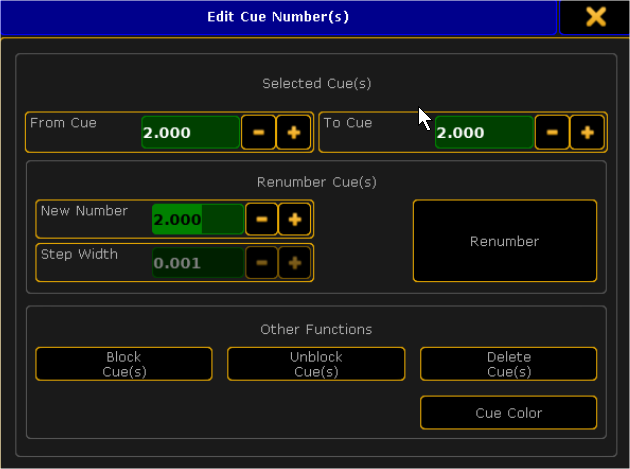Click the Step Width plus button
630x469 pixels.
pyautogui.click(x=295, y=263)
